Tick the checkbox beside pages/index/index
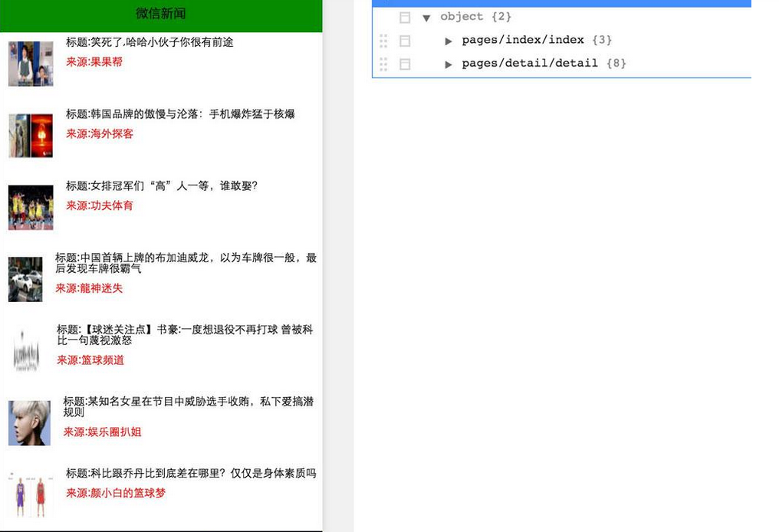This screenshot has width=779, height=532. point(405,41)
